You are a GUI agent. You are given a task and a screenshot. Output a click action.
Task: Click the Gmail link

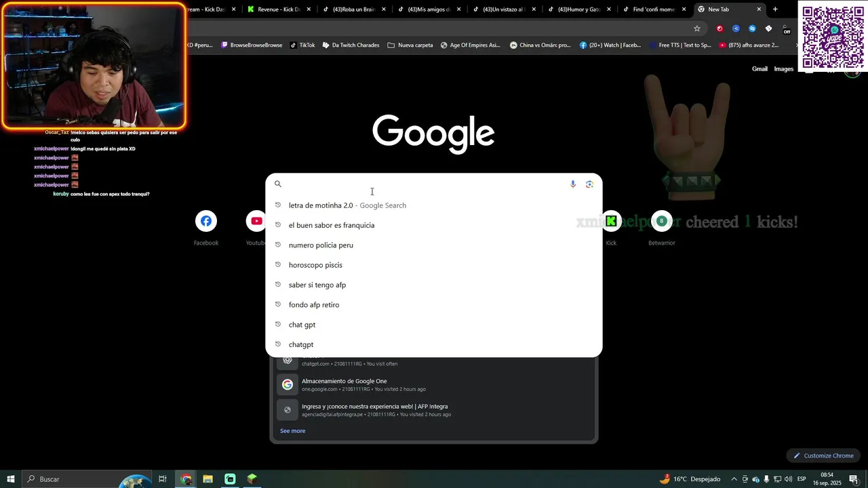(x=759, y=68)
